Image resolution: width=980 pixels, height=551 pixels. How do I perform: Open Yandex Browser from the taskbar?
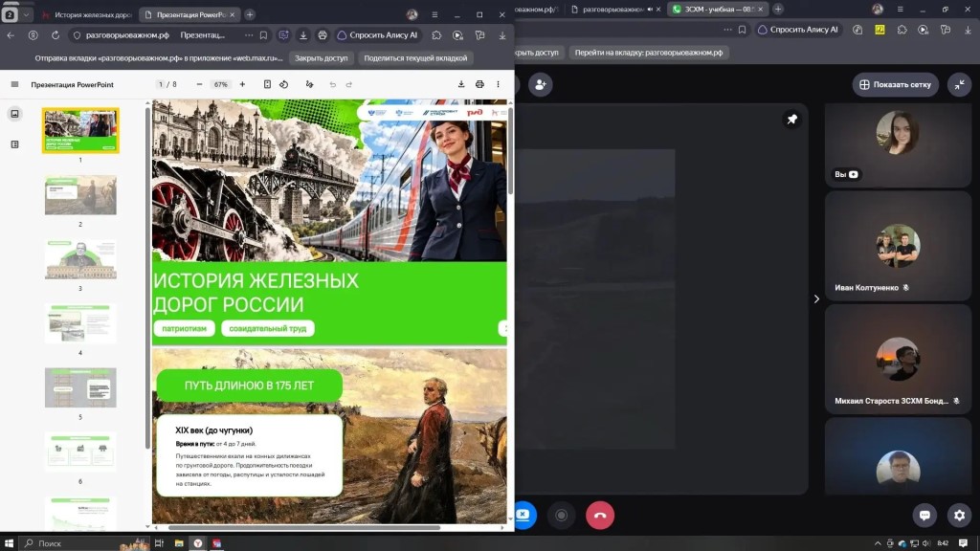pos(197,543)
